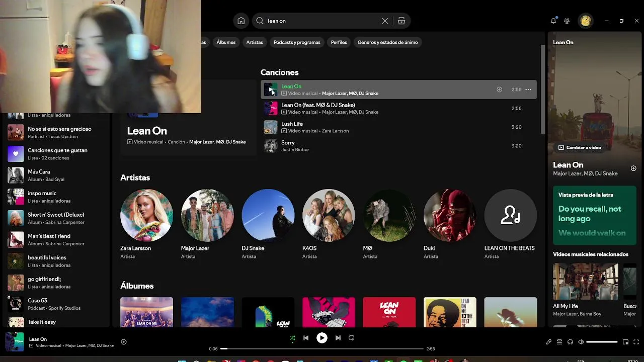The height and width of the screenshot is (362, 644).
Task: Toggle shuffle playback
Action: (292, 338)
